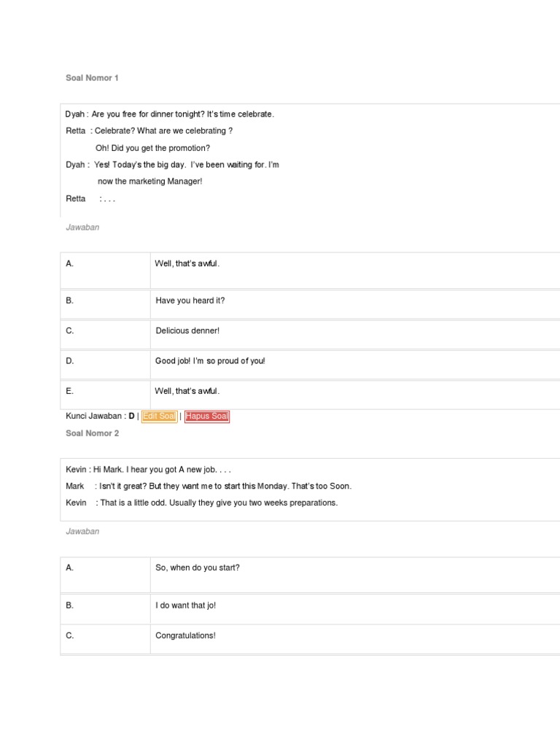Image resolution: width=560 pixels, height=747 pixels.
Task: Click the option letter C cell in question 2
Action: coord(105,639)
